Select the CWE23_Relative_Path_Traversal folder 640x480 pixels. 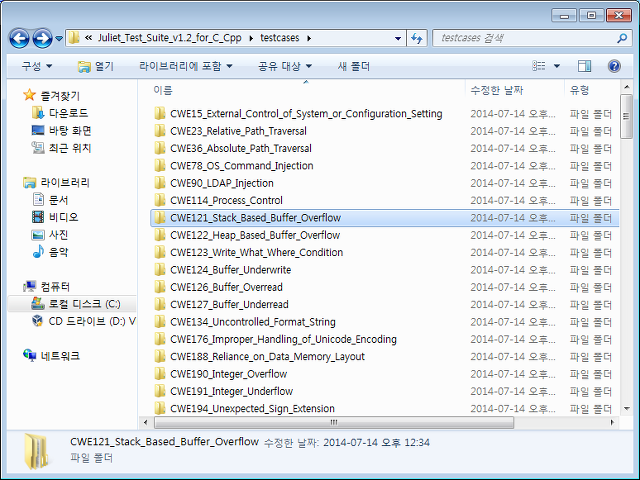point(238,131)
